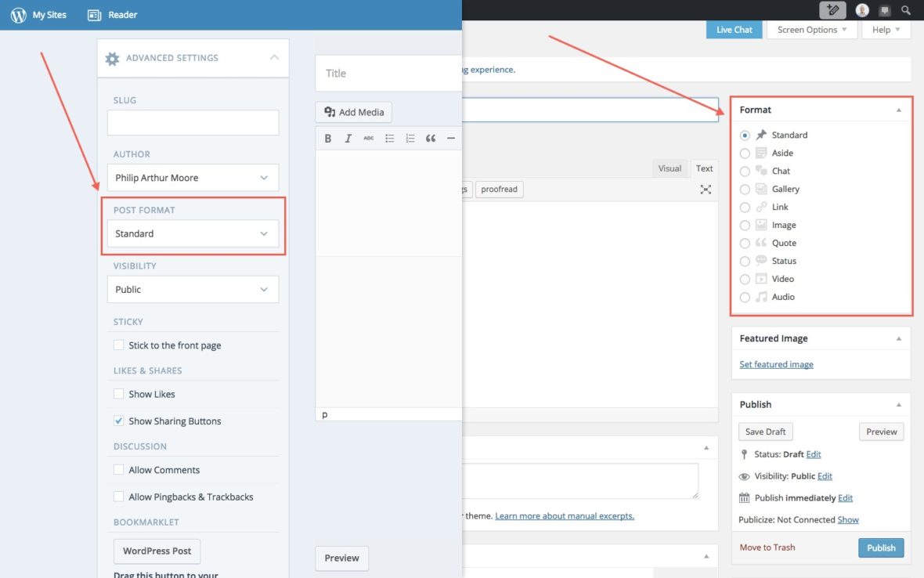Collapse the Advanced Settings section
The image size is (924, 578).
click(x=274, y=58)
